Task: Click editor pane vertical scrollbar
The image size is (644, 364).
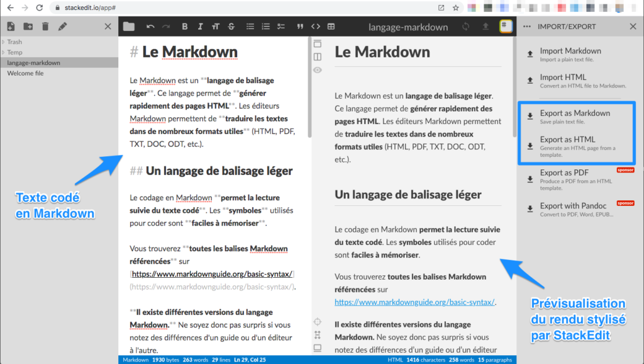Action: [x=309, y=87]
